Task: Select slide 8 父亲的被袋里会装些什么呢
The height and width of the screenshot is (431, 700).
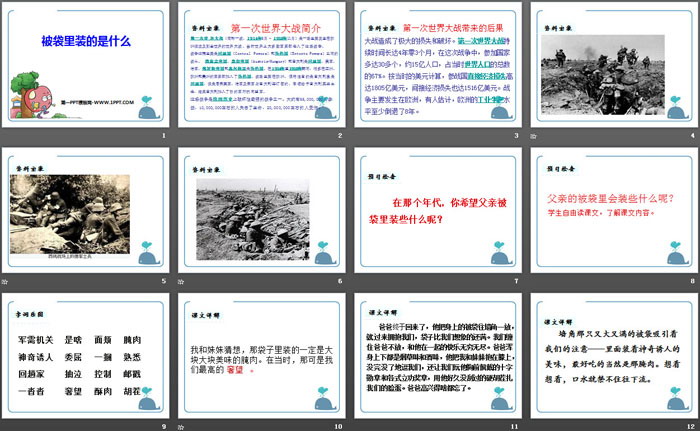Action: tap(614, 210)
